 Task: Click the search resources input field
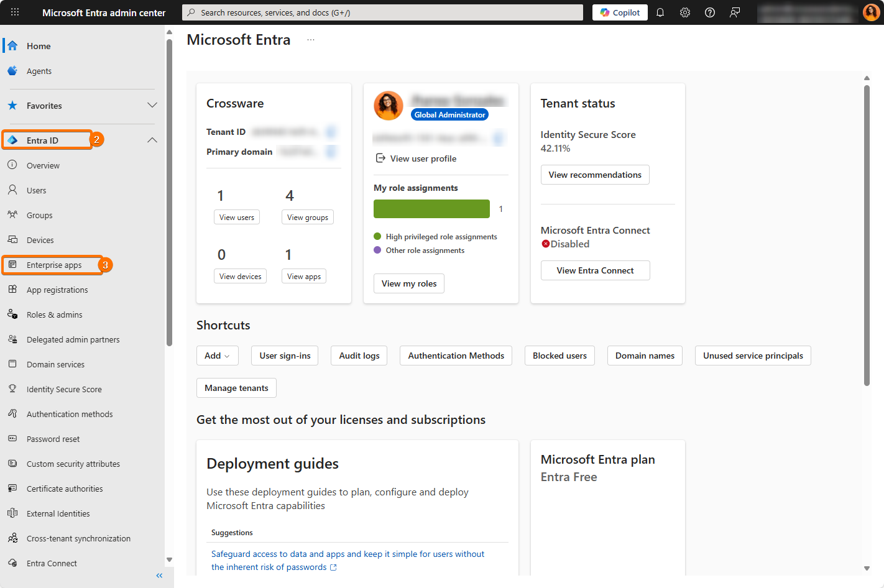click(x=382, y=12)
